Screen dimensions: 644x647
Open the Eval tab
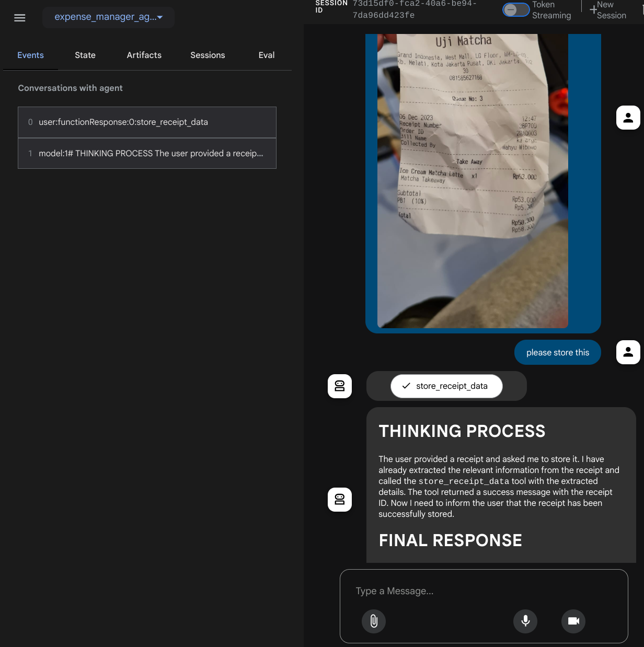click(266, 55)
